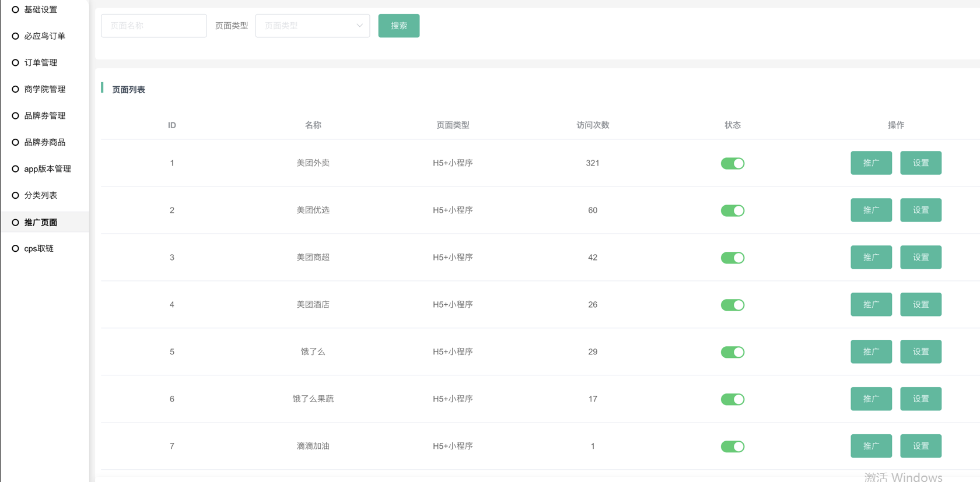Click the 页面列表 section title

tap(128, 89)
